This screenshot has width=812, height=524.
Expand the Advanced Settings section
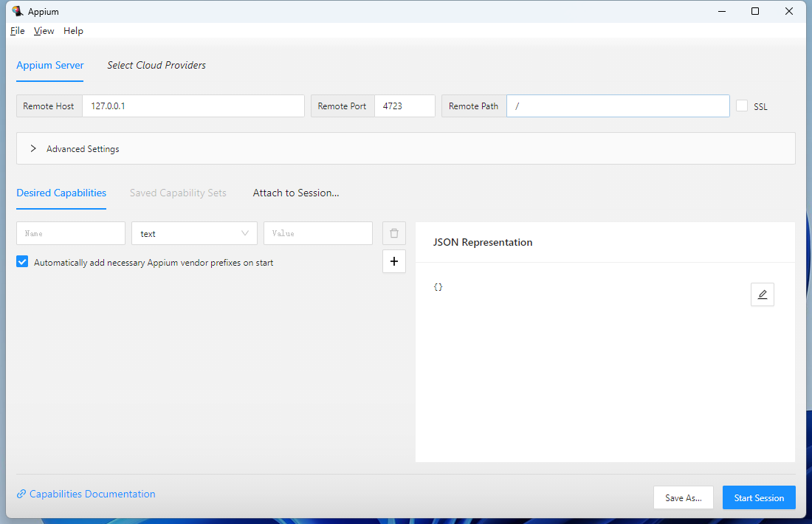pyautogui.click(x=406, y=148)
